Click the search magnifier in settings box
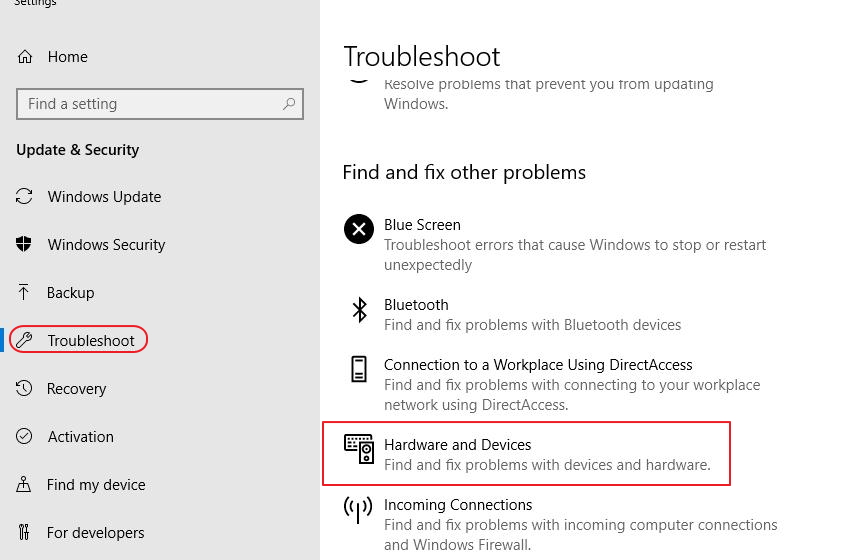This screenshot has height=560, width=849. pos(289,104)
